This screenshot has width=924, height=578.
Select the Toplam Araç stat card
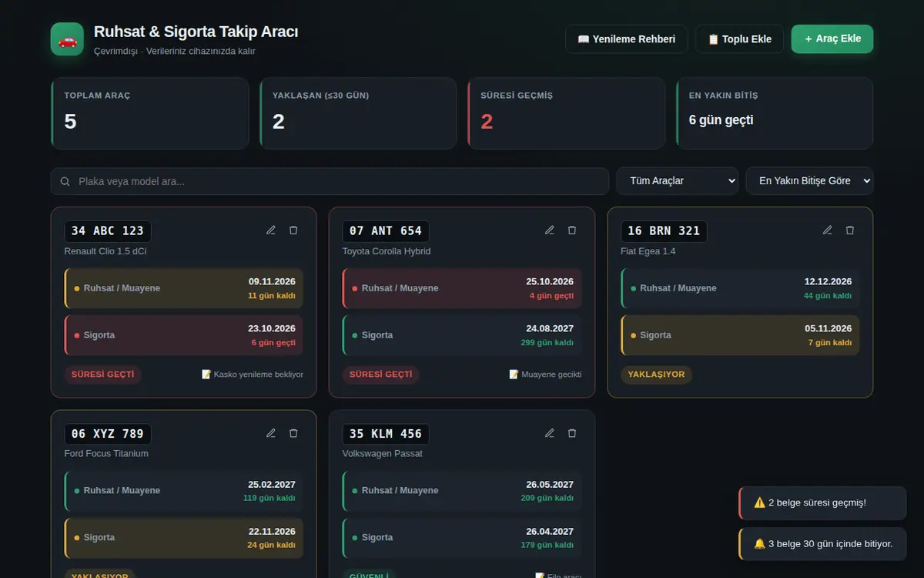(x=149, y=113)
